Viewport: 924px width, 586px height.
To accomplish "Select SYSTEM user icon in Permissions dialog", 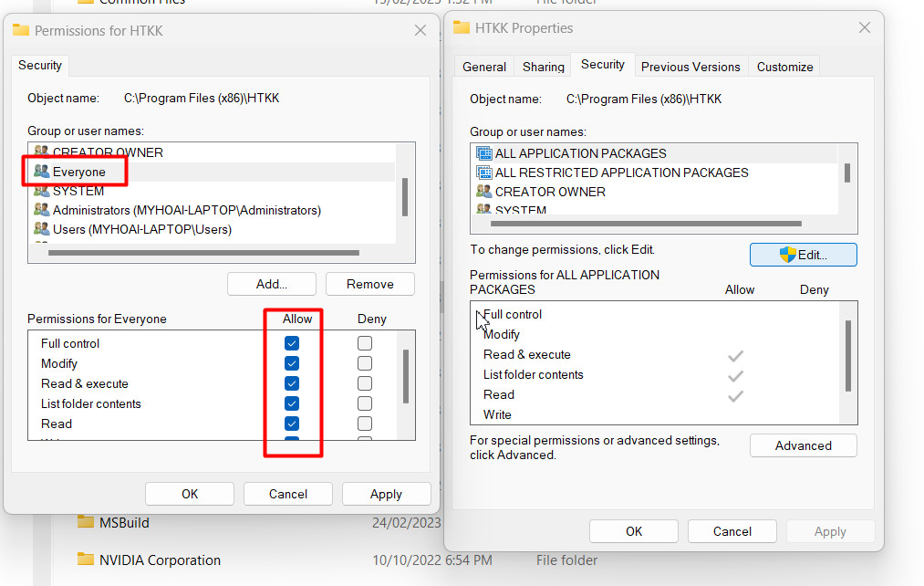I will click(41, 191).
